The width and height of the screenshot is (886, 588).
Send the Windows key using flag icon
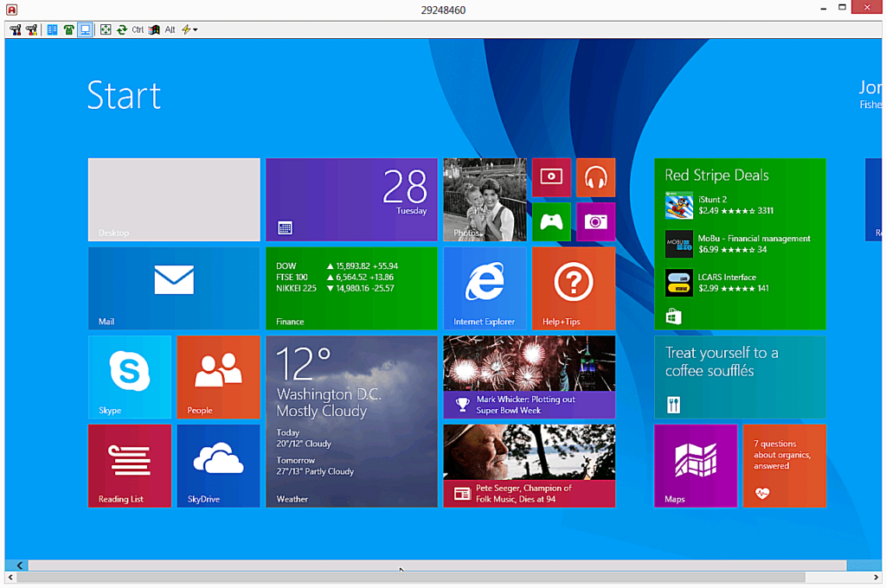154,29
